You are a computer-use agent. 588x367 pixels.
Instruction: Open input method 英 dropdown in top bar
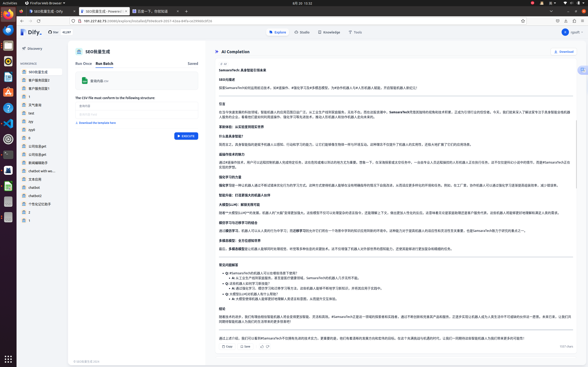tap(552, 3)
